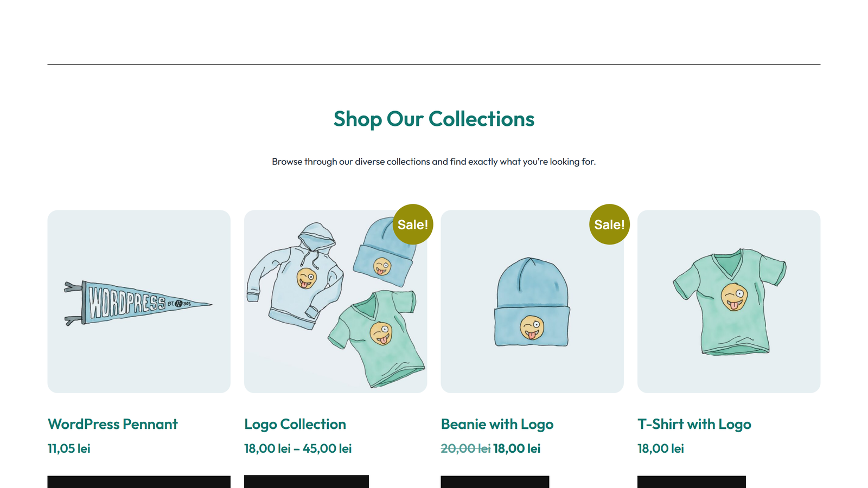
Task: Open the Beanie with Logo product page
Action: pos(497,424)
